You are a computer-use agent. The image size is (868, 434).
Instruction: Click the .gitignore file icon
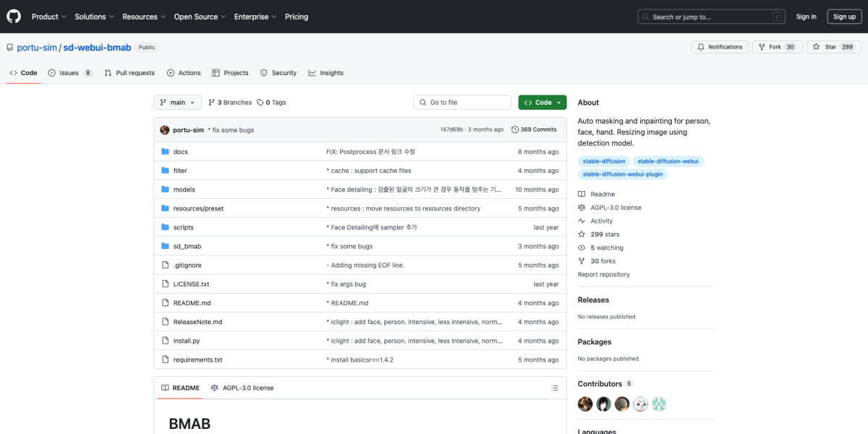coord(165,265)
